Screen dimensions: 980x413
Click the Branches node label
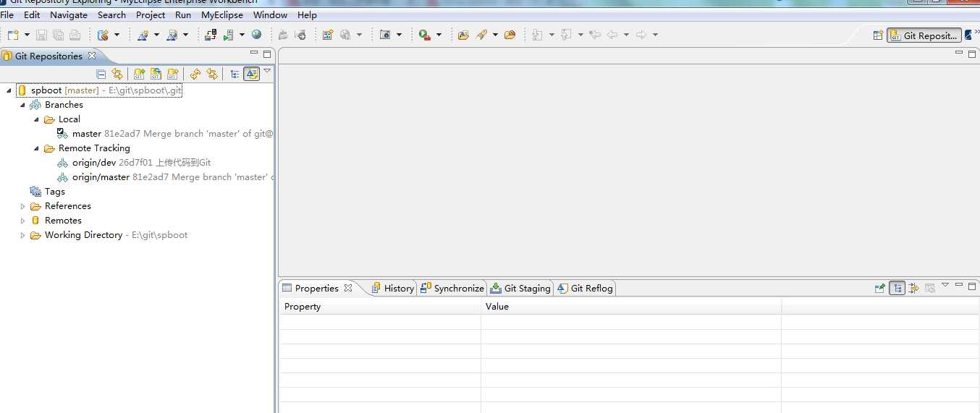[64, 105]
